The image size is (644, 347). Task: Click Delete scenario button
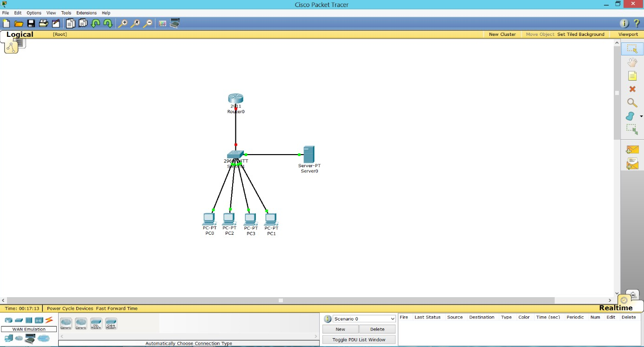pos(377,329)
